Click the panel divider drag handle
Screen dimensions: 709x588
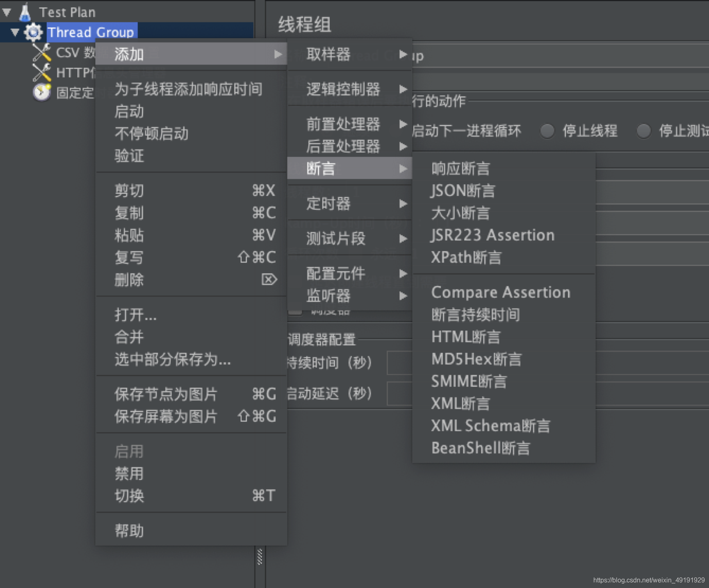point(260,557)
